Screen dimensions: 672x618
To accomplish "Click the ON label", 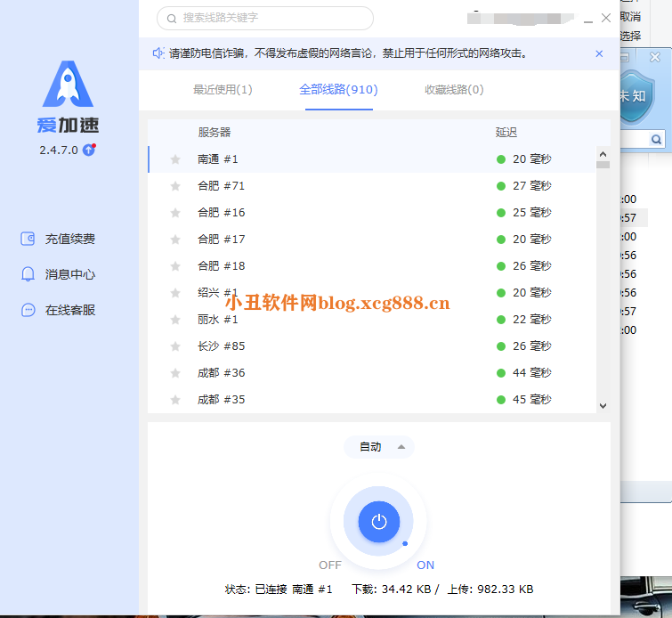I will point(425,565).
